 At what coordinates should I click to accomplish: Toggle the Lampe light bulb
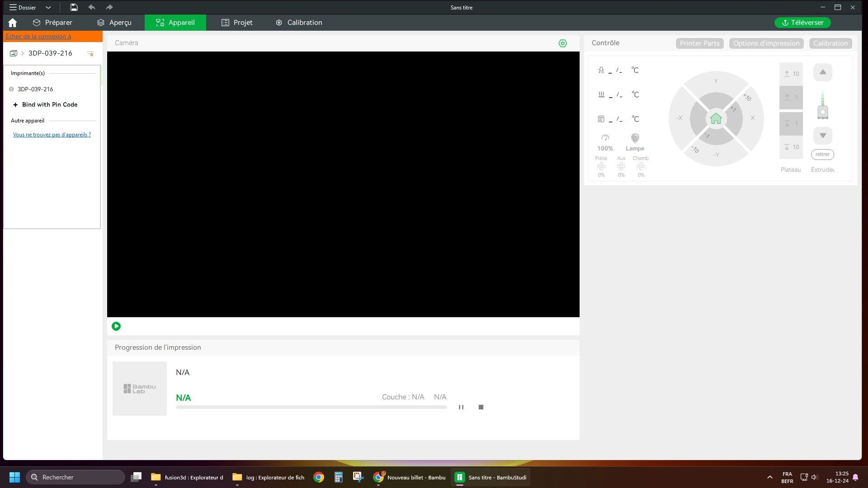pyautogui.click(x=635, y=138)
